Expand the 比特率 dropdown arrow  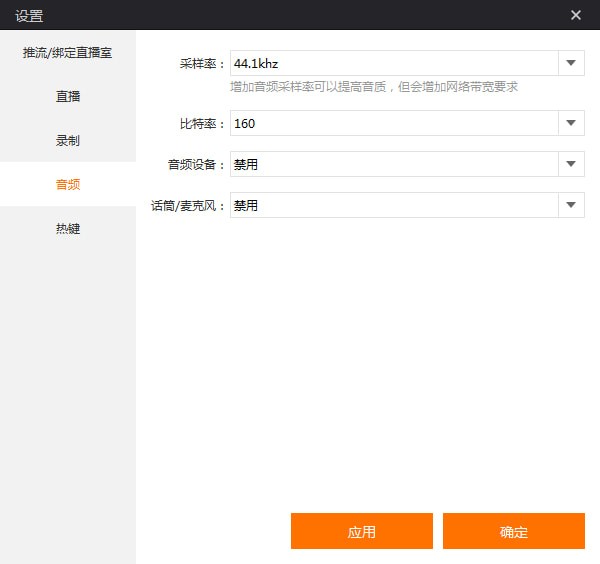click(x=571, y=123)
